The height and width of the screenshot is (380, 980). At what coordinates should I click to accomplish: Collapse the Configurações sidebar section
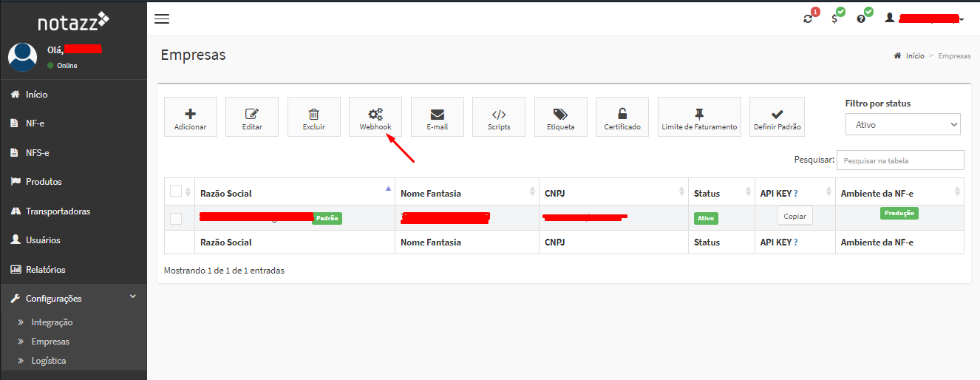tap(73, 299)
